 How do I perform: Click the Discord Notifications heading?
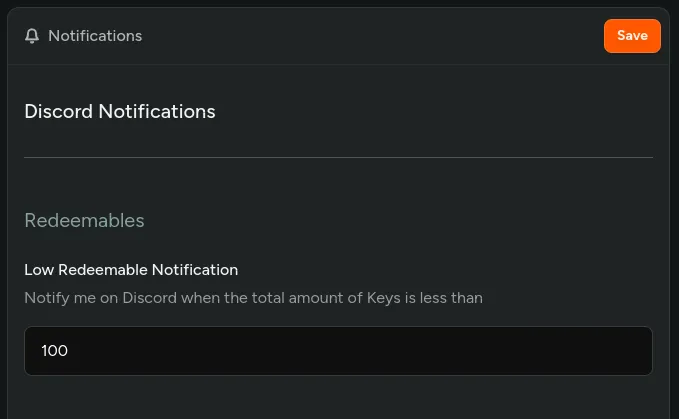(x=120, y=112)
